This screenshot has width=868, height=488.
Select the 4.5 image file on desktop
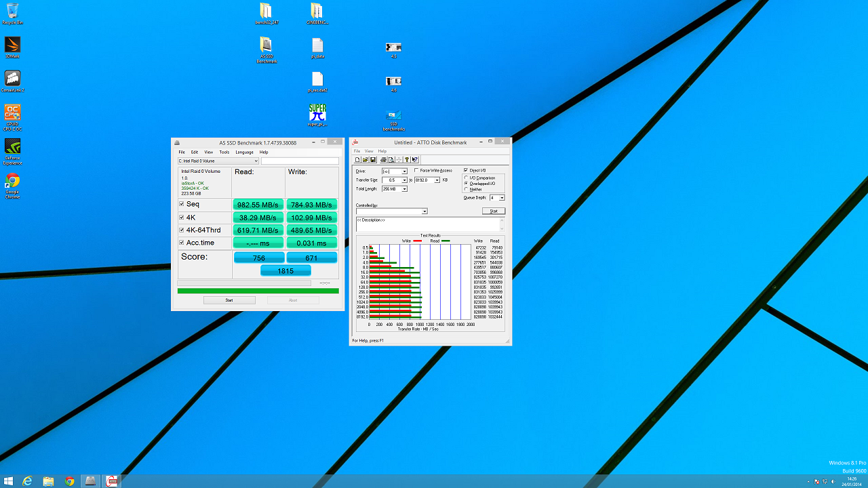pos(393,49)
